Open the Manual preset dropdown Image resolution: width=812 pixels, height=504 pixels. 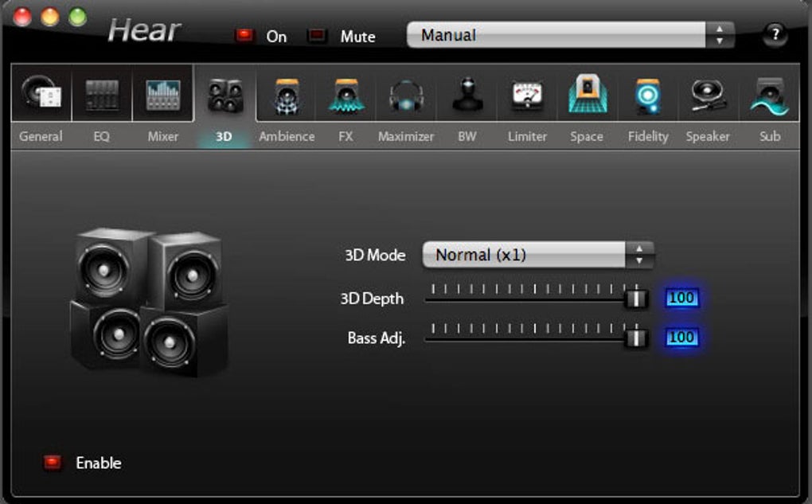click(x=570, y=35)
